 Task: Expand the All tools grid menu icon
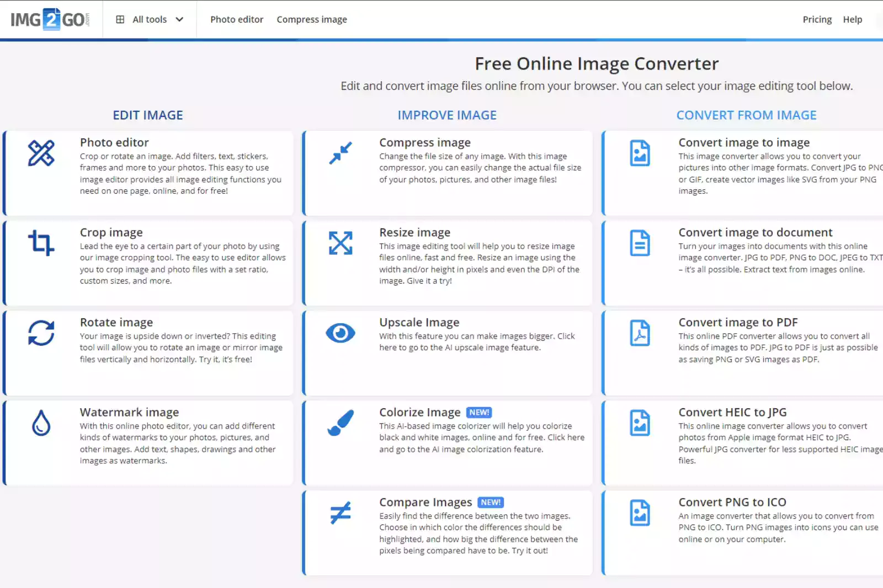(x=120, y=19)
